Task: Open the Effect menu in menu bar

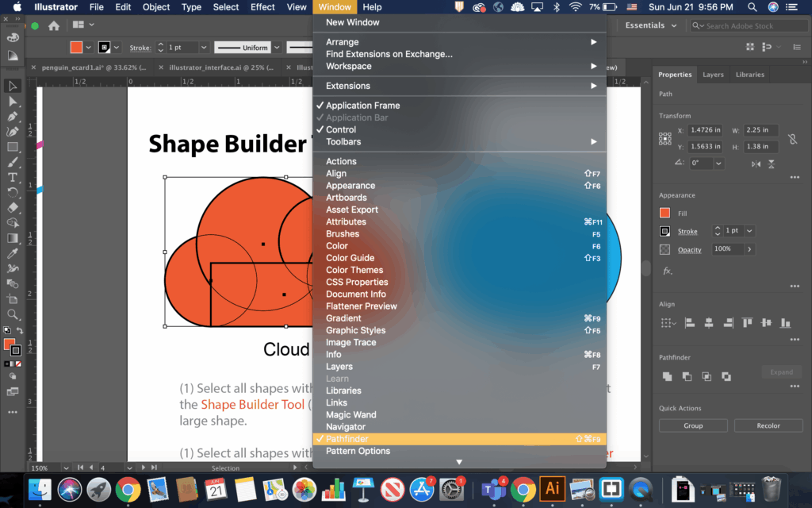Action: click(262, 6)
